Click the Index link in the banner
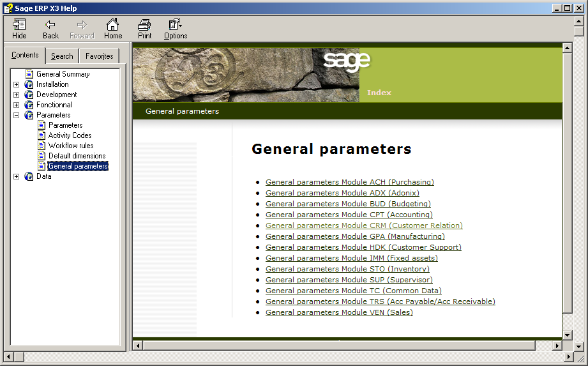The height and width of the screenshot is (366, 588). [379, 93]
